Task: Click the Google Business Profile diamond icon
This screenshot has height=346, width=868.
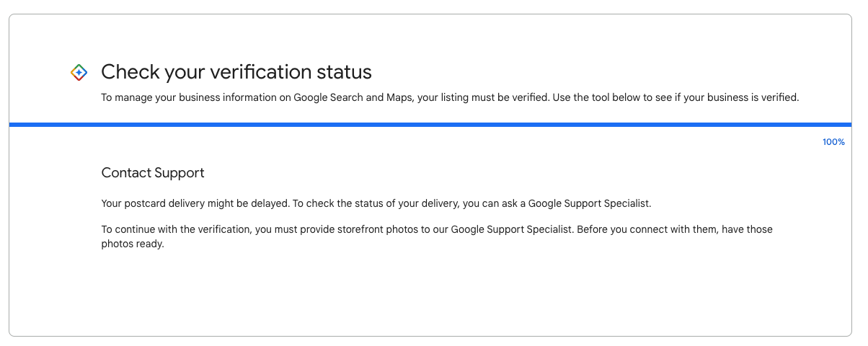Action: pos(79,72)
